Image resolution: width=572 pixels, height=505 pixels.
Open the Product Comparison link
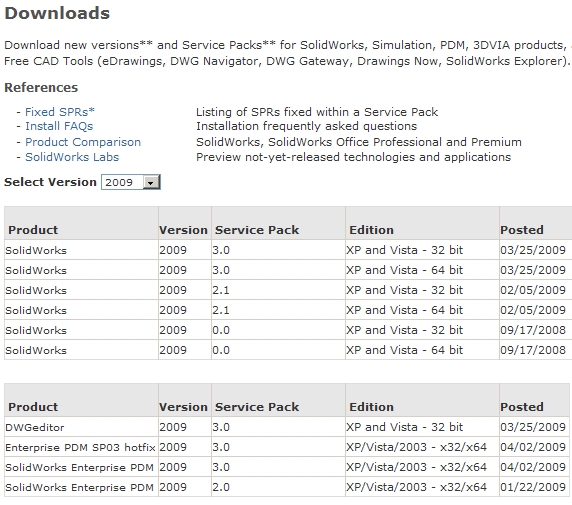[83, 142]
